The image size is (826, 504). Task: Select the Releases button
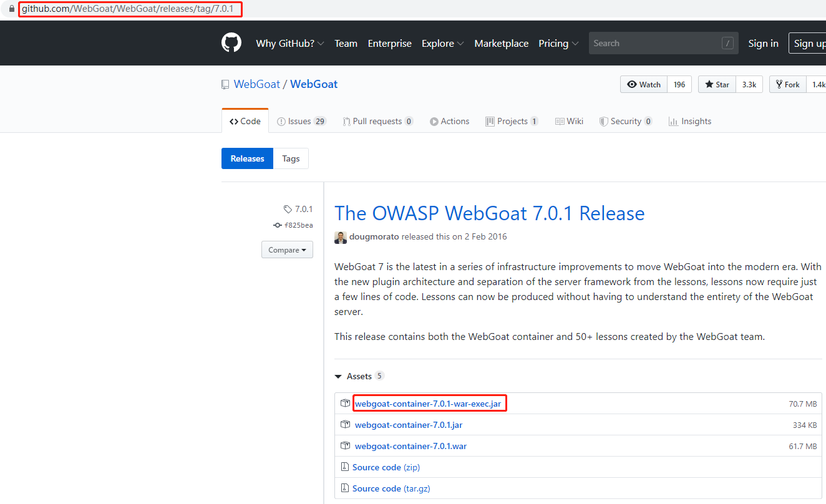[248, 158]
